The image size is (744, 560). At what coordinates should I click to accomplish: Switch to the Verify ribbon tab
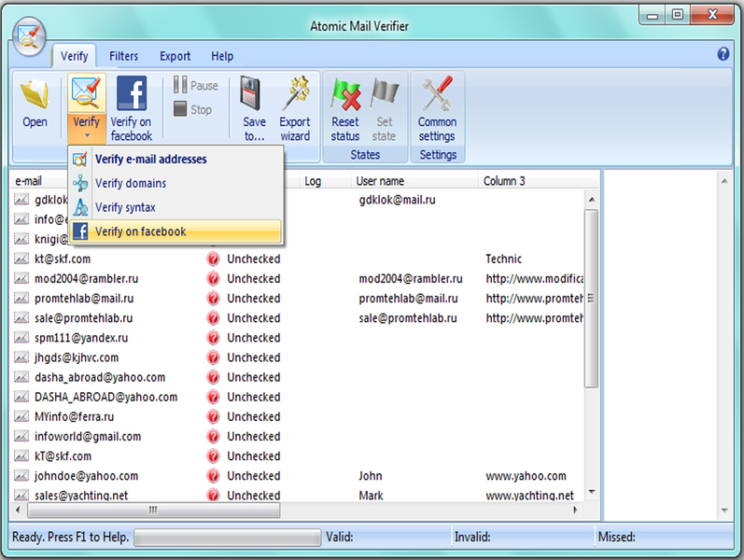(74, 56)
